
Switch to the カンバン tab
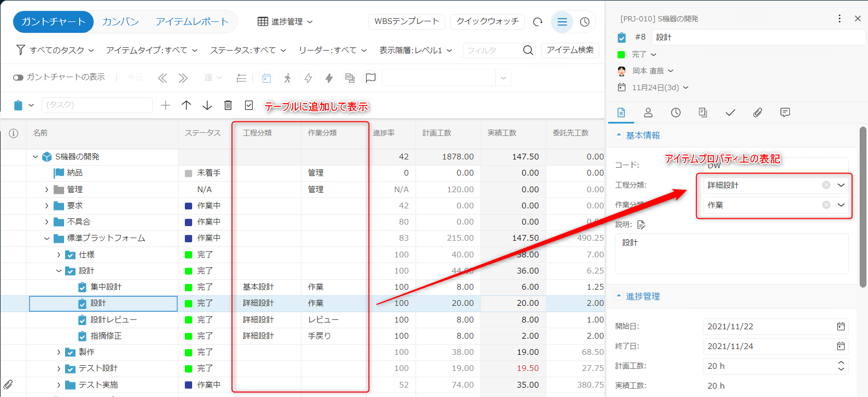coord(120,22)
